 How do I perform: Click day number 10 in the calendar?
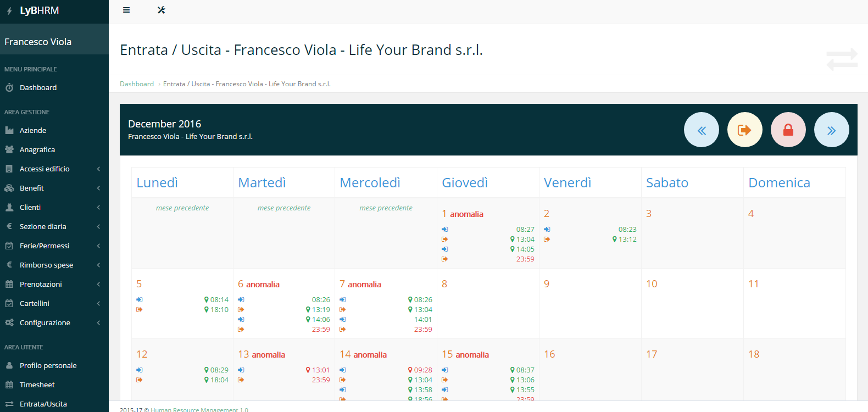point(652,284)
